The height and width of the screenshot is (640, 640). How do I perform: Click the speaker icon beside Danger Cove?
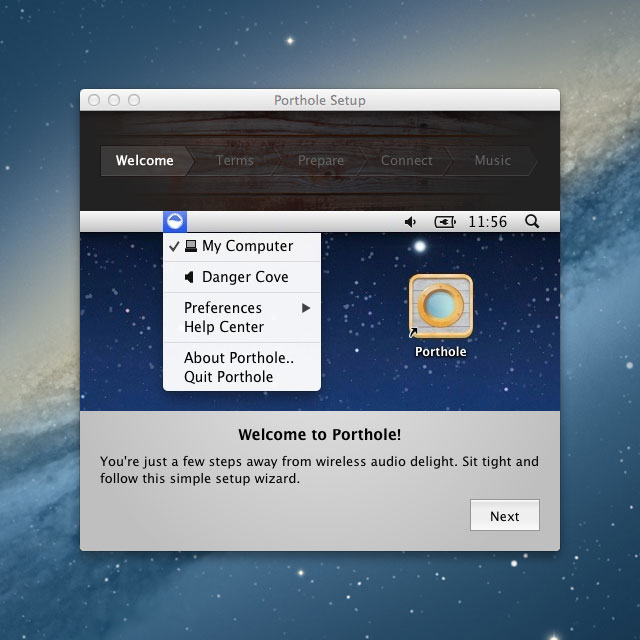click(x=189, y=277)
